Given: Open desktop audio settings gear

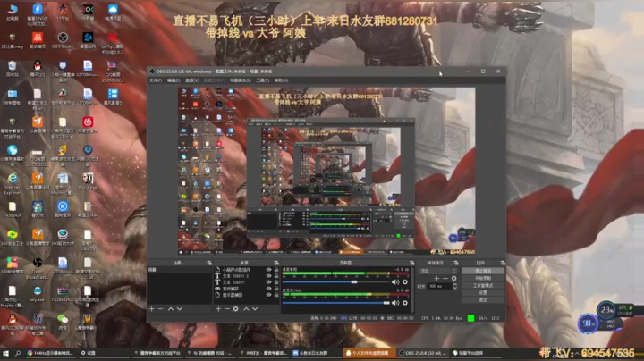Looking at the screenshot, I should coord(405,282).
